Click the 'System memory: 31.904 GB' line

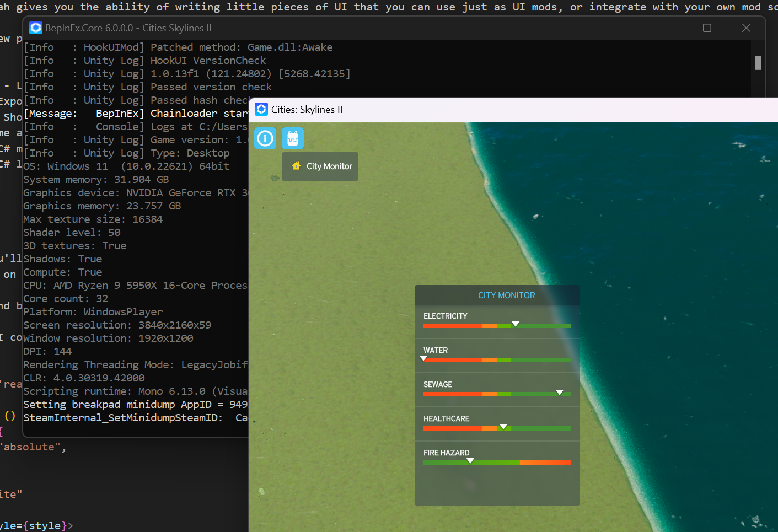96,180
